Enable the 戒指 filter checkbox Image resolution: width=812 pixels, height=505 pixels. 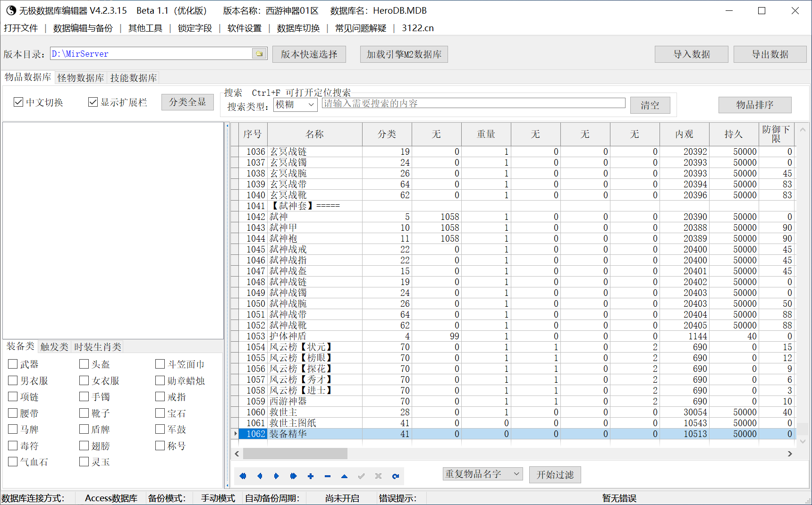(x=161, y=396)
